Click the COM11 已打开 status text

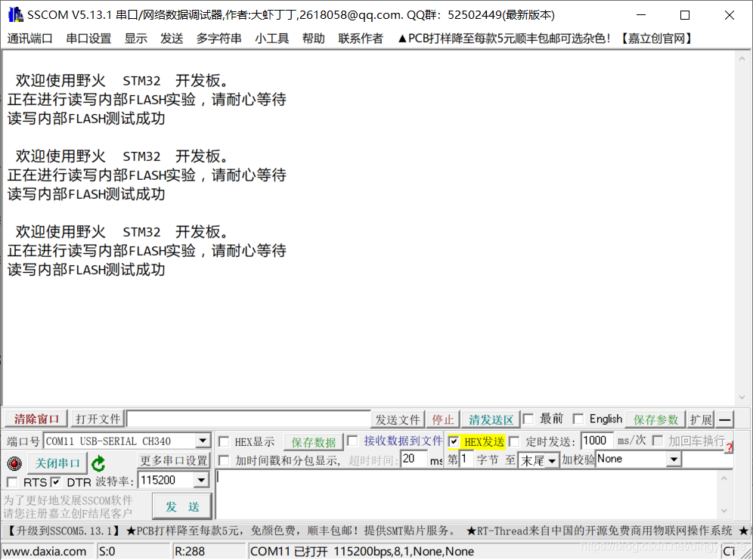(362, 552)
